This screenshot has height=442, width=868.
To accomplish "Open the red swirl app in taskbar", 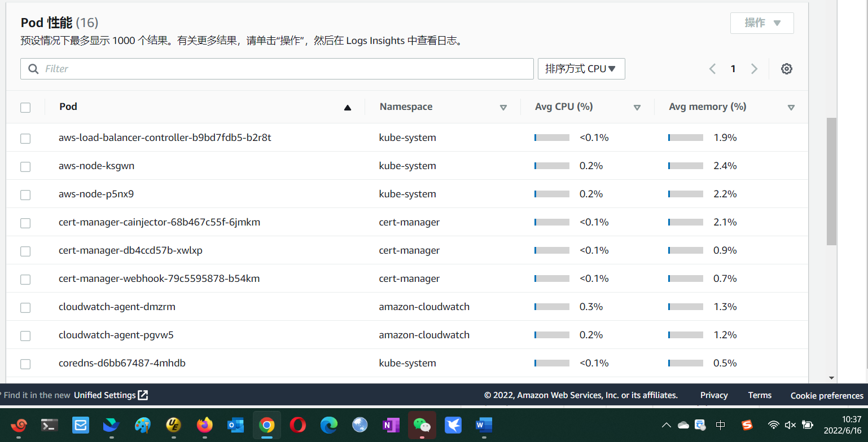I will tap(19, 425).
